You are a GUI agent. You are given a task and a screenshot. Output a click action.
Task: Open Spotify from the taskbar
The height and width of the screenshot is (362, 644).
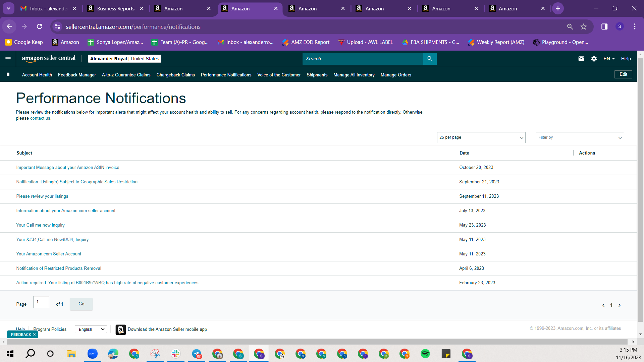point(425,354)
